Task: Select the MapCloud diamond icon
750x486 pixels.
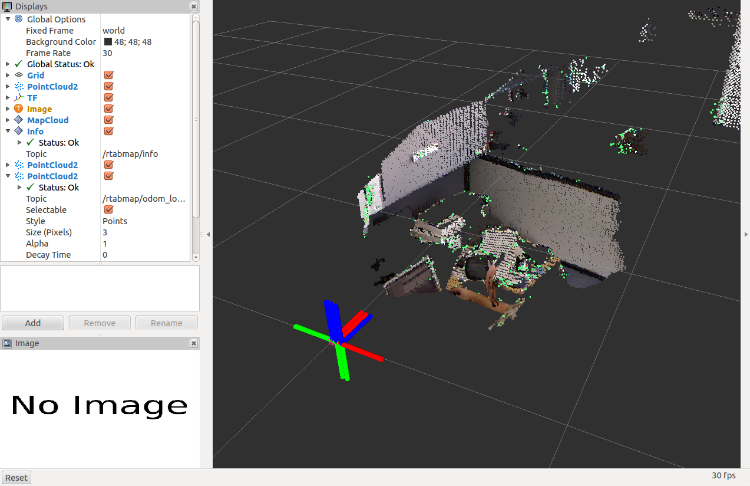Action: point(18,120)
